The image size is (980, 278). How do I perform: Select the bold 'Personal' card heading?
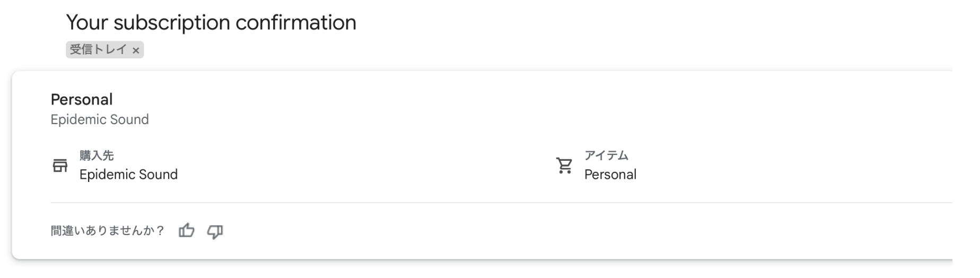coord(82,100)
